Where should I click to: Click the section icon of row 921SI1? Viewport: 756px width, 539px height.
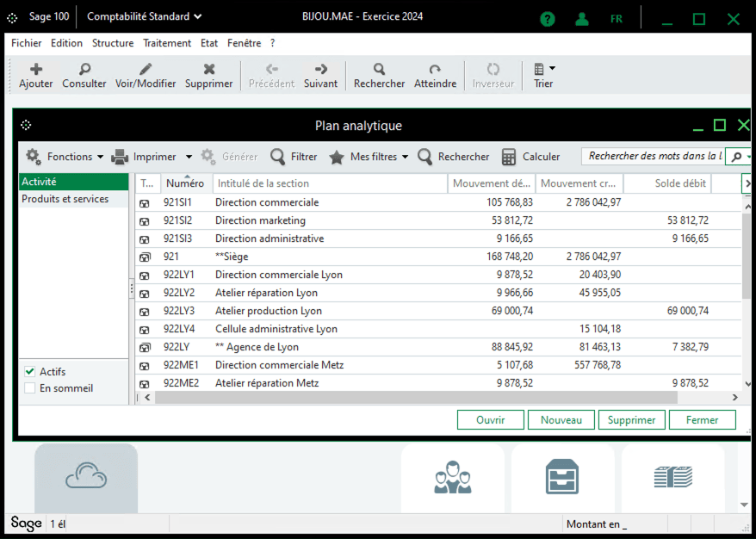pyautogui.click(x=144, y=203)
